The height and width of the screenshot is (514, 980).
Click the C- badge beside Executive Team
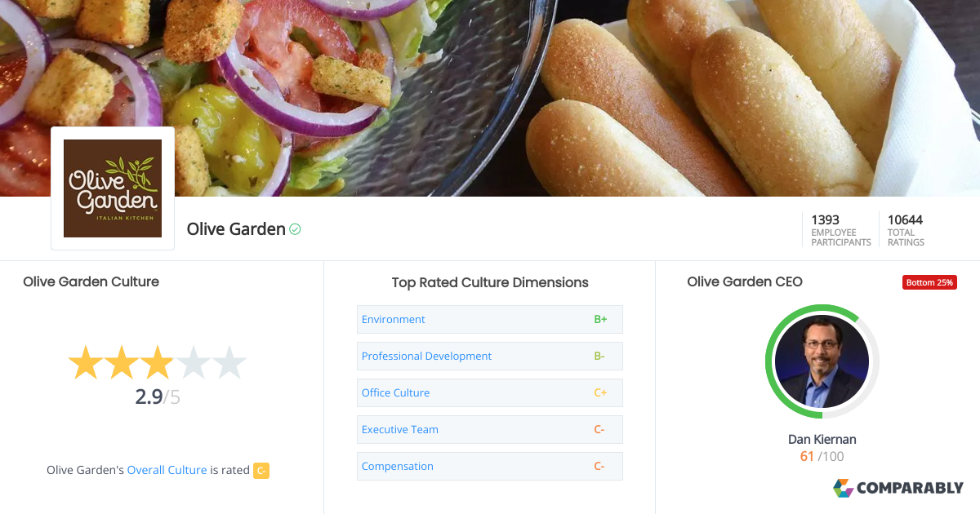(599, 429)
